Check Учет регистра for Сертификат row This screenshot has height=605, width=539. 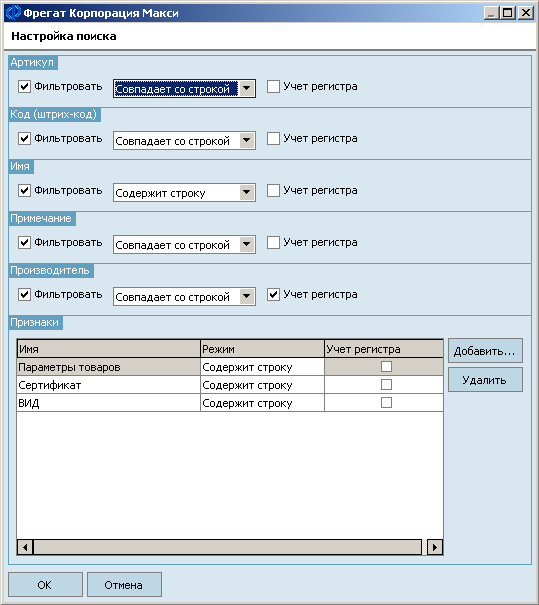(386, 385)
